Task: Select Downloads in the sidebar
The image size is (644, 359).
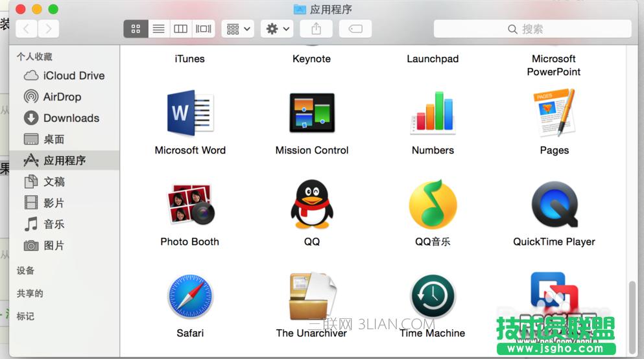Action: pyautogui.click(x=71, y=118)
